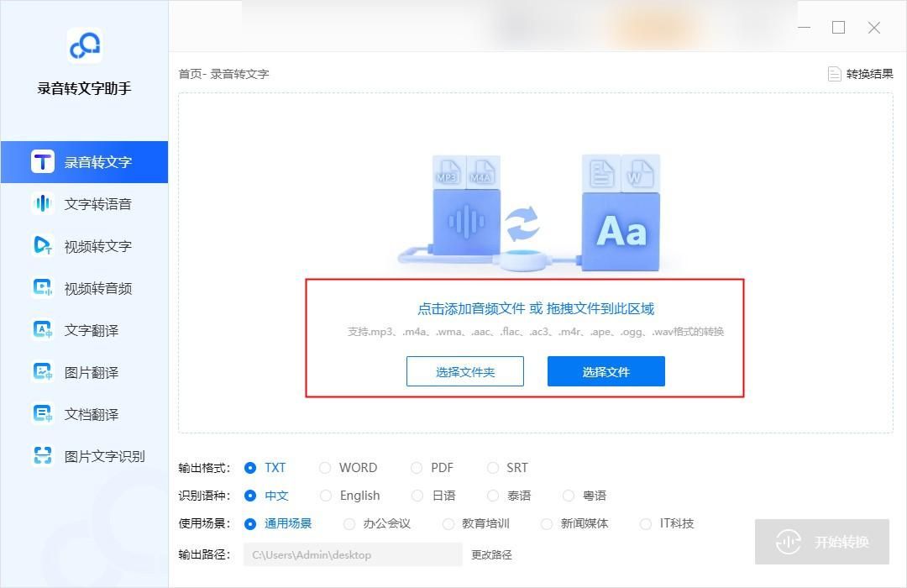
Task: Click 点击添加音频文件 link text
Action: click(471, 308)
